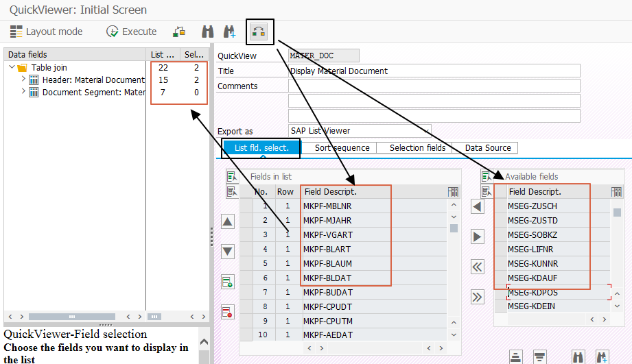Open the Sort sequence tab
This screenshot has width=632, height=364.
coord(342,148)
